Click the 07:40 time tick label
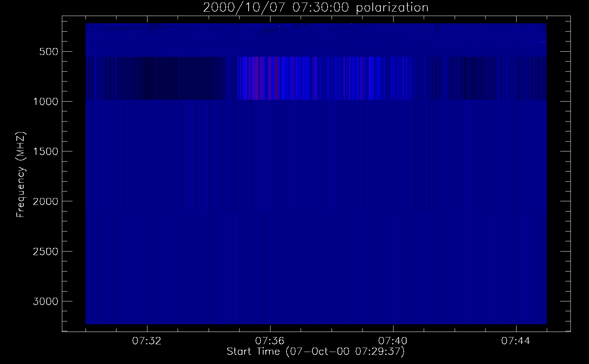Screen dimensions: 589x364 click(393, 341)
